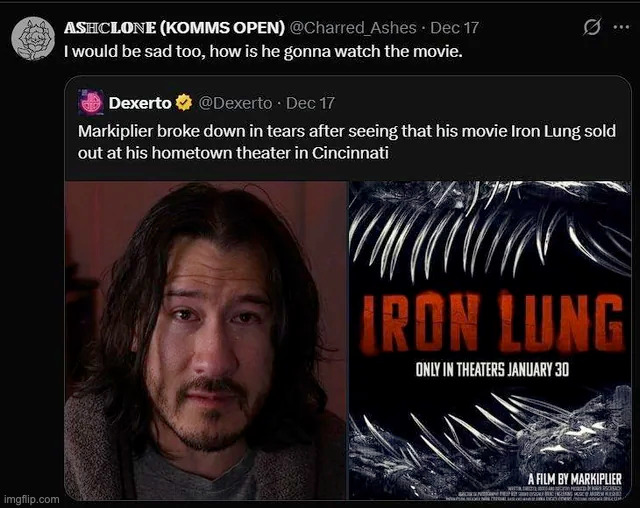Open the three-dots more options menu

click(x=621, y=27)
